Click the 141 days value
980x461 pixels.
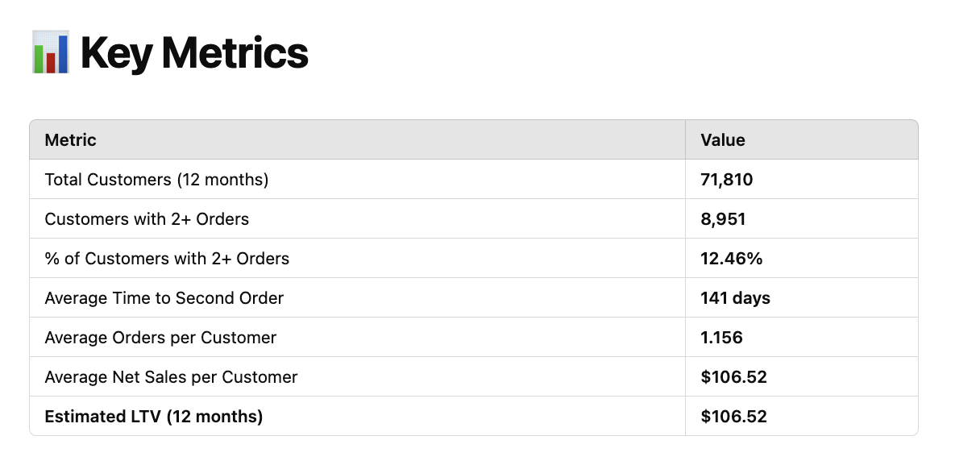point(736,298)
